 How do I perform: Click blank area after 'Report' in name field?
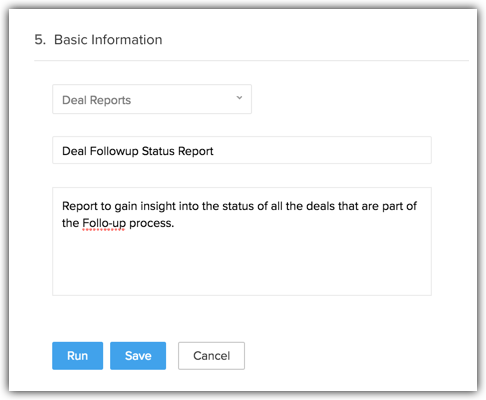click(x=320, y=150)
